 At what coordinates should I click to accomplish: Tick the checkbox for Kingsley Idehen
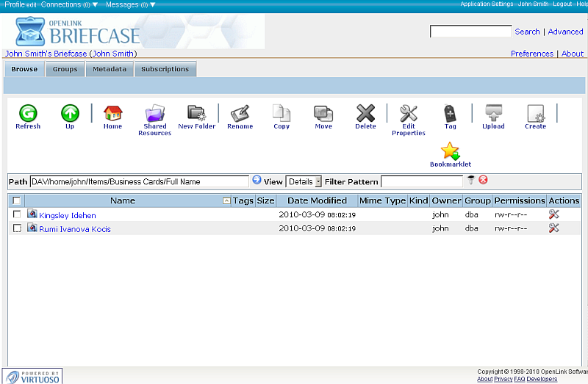coord(17,214)
